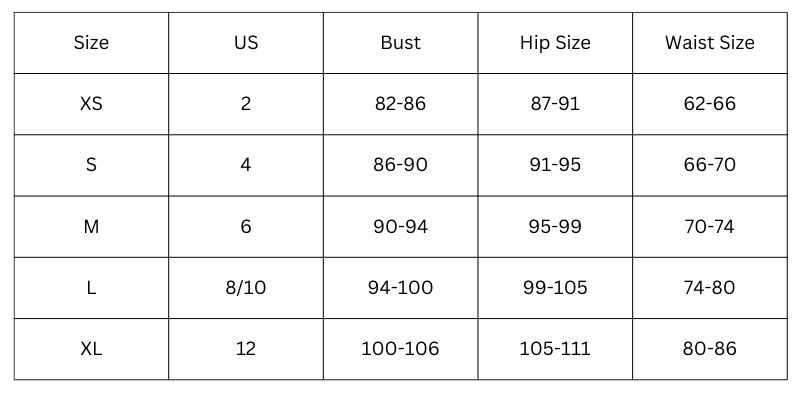This screenshot has height=400, width=800.
Task: Click the XL size cell
Action: 91,349
